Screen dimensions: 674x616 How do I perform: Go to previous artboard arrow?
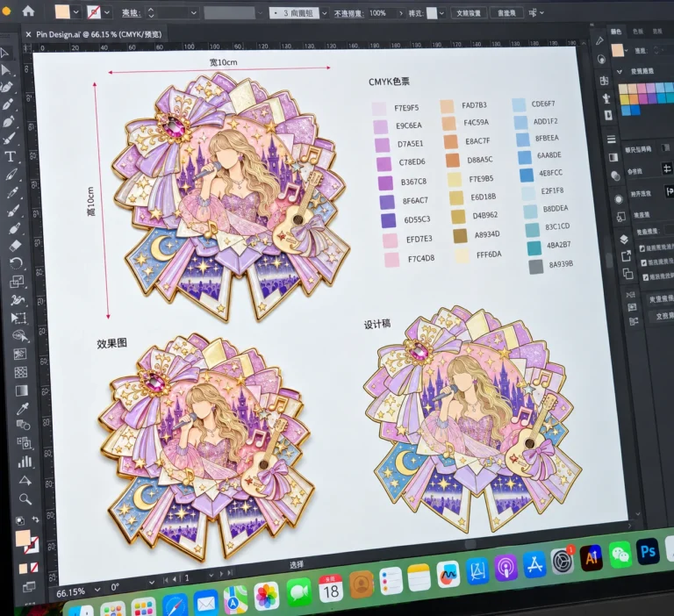click(x=175, y=579)
